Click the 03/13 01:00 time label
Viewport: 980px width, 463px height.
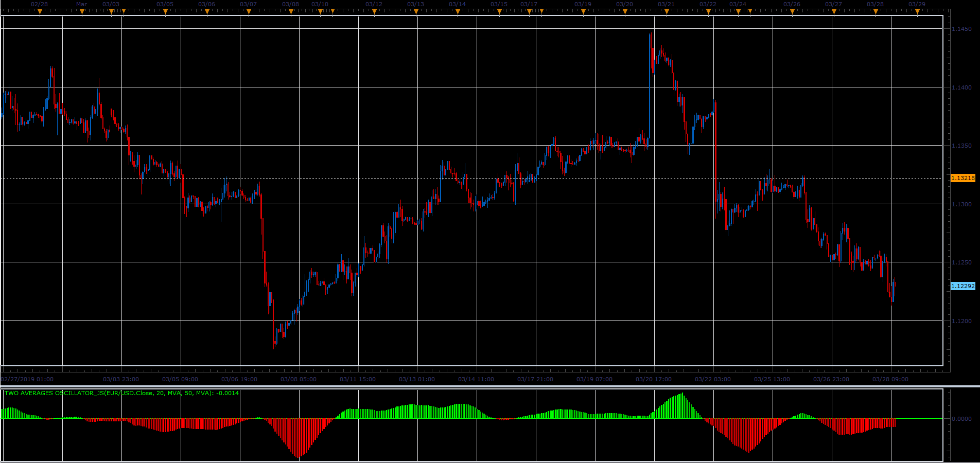click(417, 379)
